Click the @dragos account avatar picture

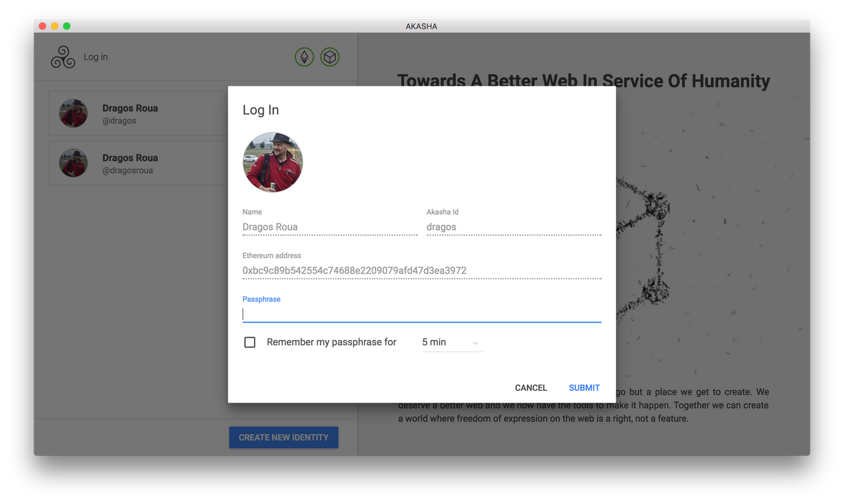(73, 113)
